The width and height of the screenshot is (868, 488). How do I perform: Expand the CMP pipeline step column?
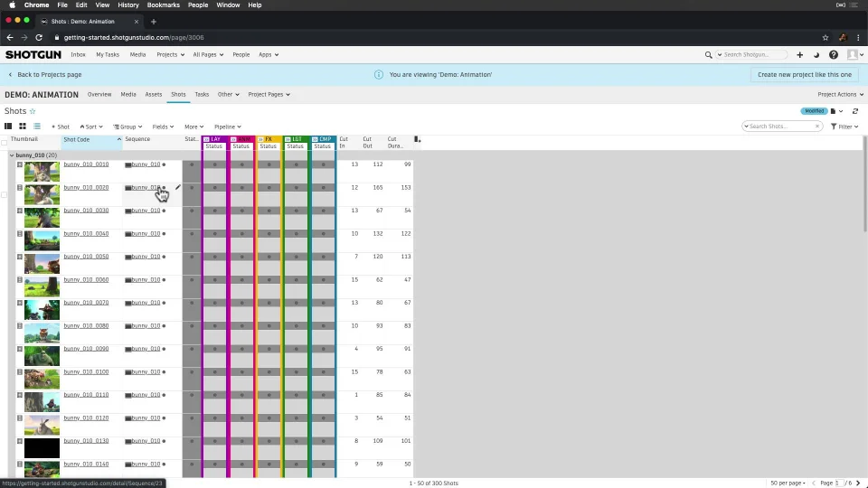[x=315, y=139]
